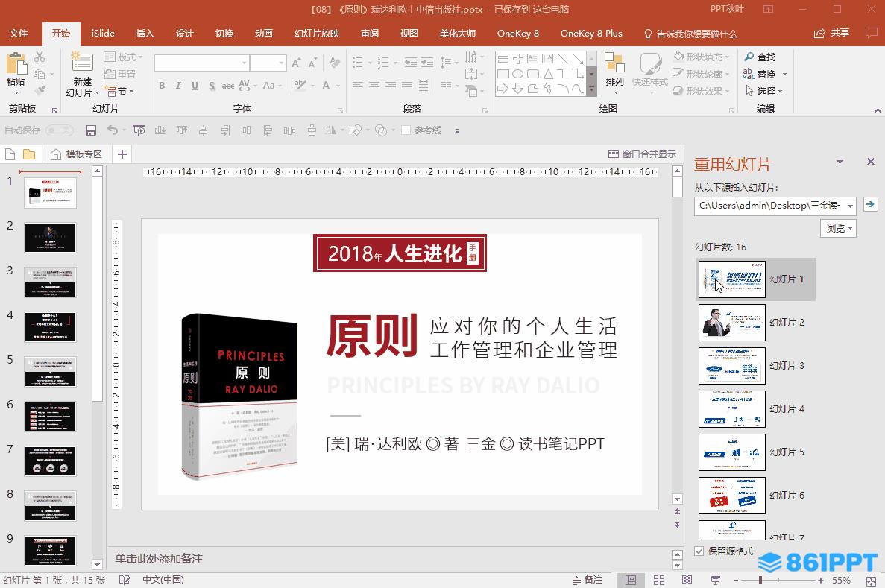Image resolution: width=885 pixels, height=588 pixels.
Task: Click the spell check icon in status bar
Action: click(x=125, y=580)
